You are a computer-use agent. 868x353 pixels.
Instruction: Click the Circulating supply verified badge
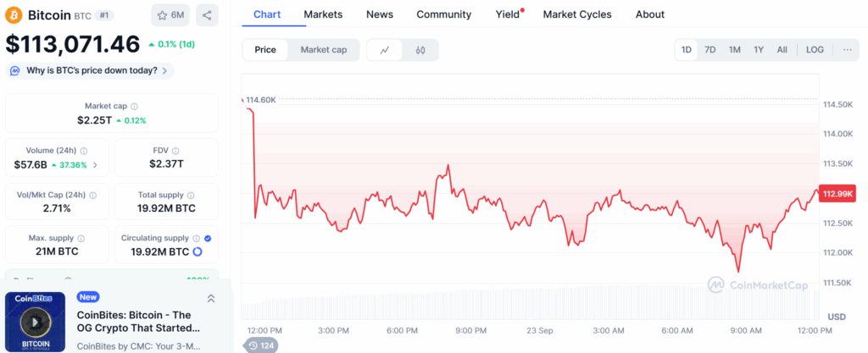point(208,239)
